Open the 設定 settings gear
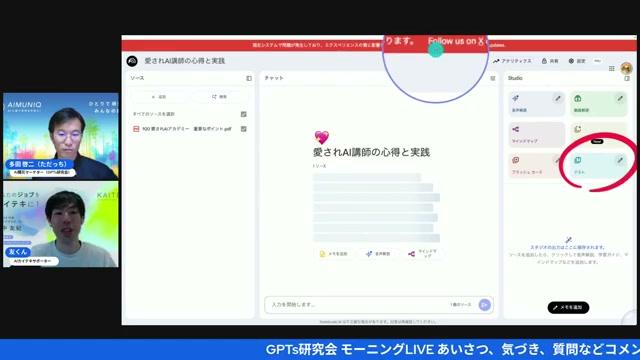The width and height of the screenshot is (640, 360). coord(577,61)
